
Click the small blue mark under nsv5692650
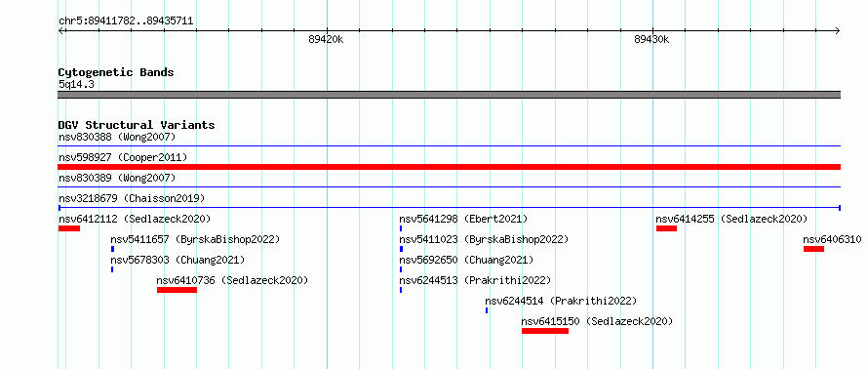(401, 269)
